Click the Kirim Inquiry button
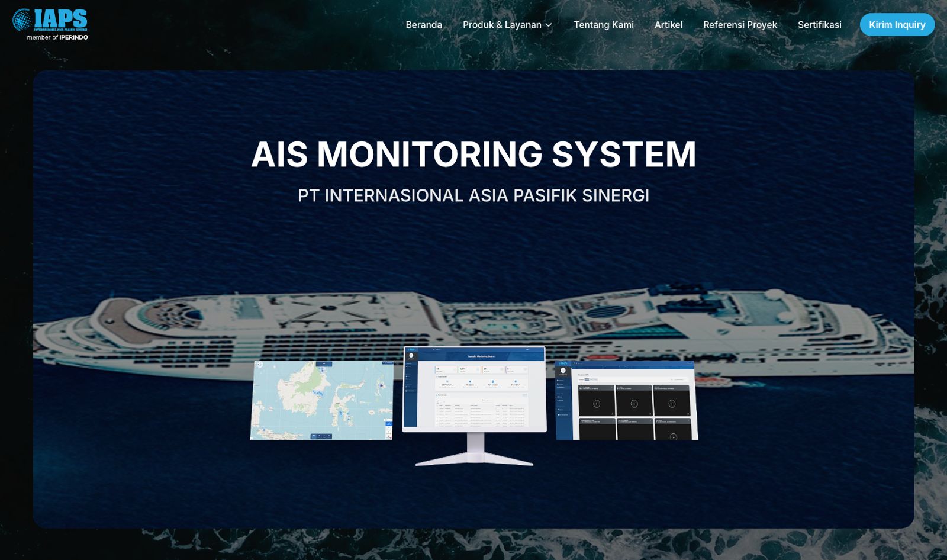 click(x=897, y=25)
